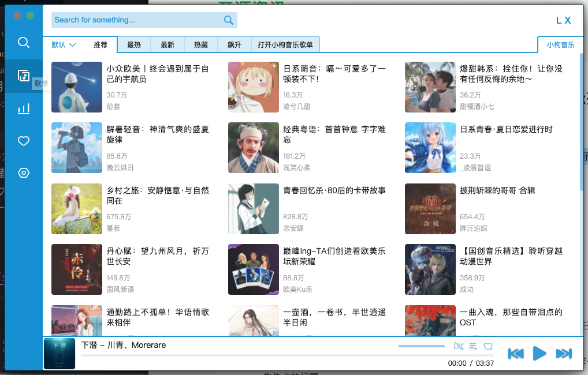Show desktop lyrics via LRC icon
Screen dimensions: 588x375
(459, 346)
